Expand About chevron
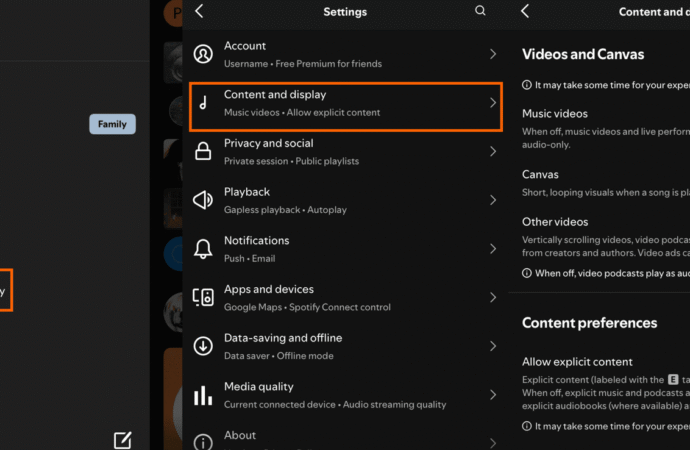 492,443
